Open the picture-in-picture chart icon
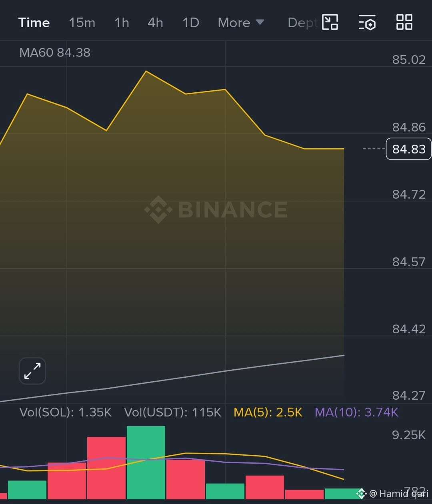Viewport: 432px width, 504px height. click(330, 22)
